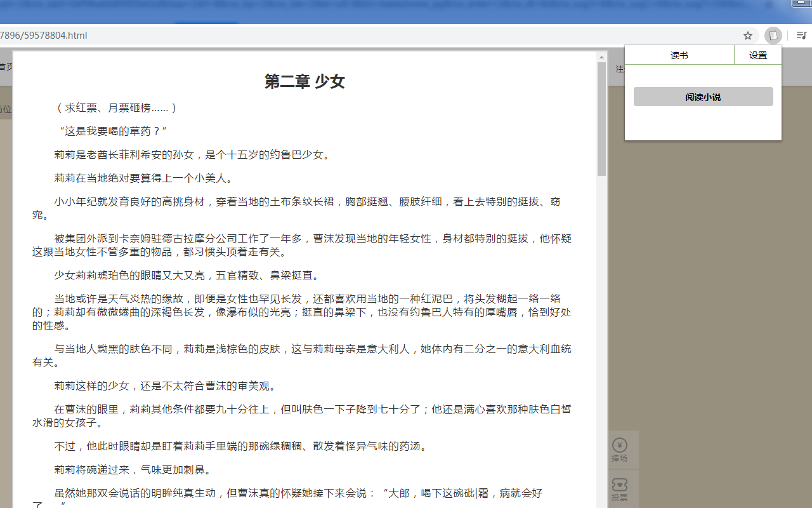
Task: Switch to the 设置 tab in the popup
Action: pos(757,55)
